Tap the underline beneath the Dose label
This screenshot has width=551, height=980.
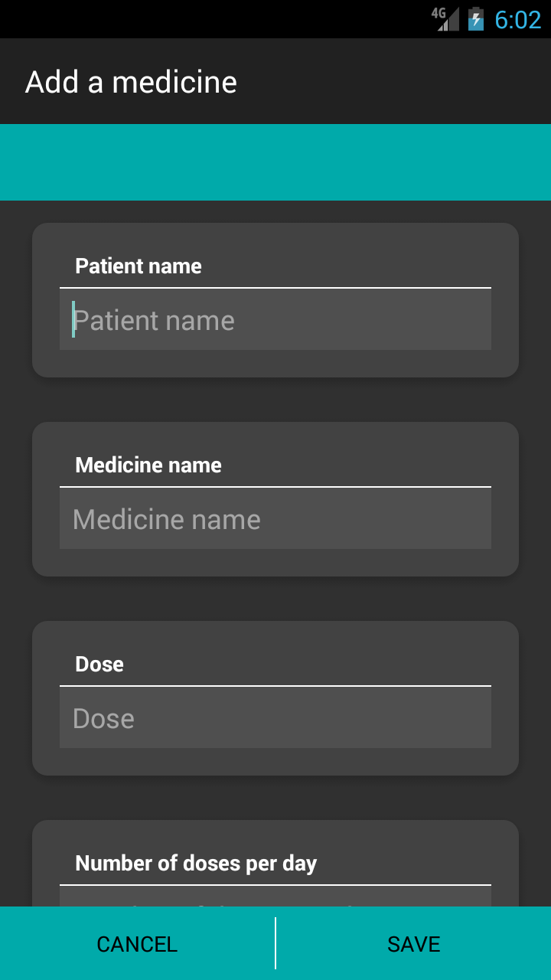click(x=275, y=686)
